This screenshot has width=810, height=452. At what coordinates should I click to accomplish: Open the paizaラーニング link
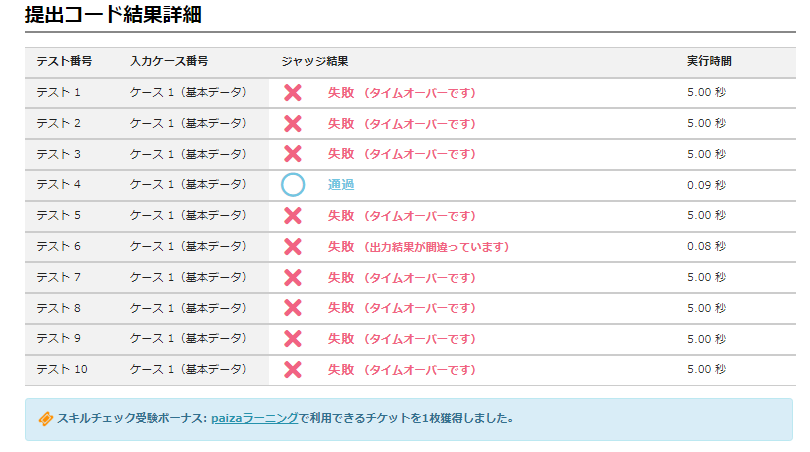tap(255, 419)
